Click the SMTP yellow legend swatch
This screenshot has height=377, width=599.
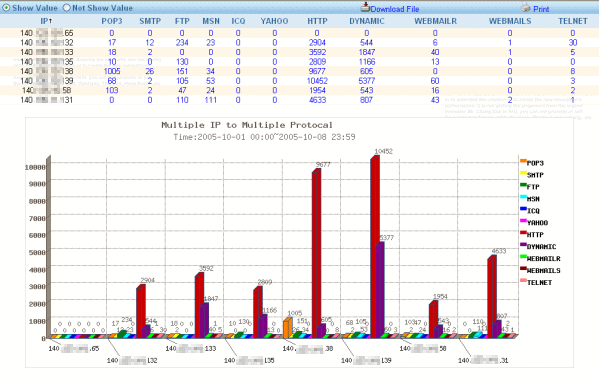tap(523, 173)
